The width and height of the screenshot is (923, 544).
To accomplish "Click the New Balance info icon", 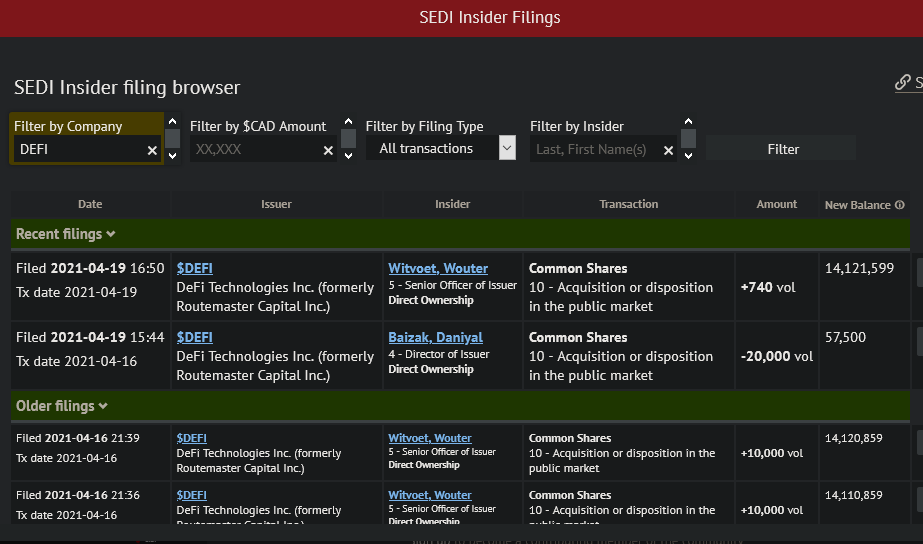I will click(x=900, y=205).
